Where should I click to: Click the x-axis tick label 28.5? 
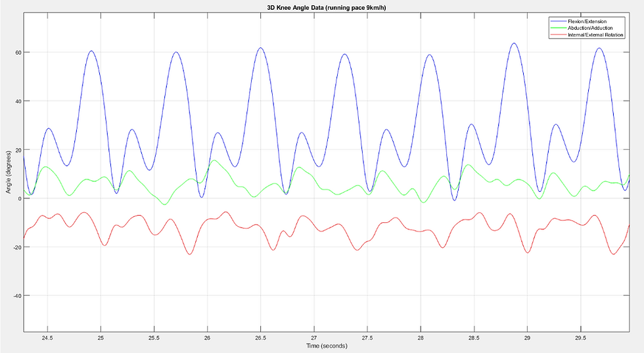coord(474,338)
